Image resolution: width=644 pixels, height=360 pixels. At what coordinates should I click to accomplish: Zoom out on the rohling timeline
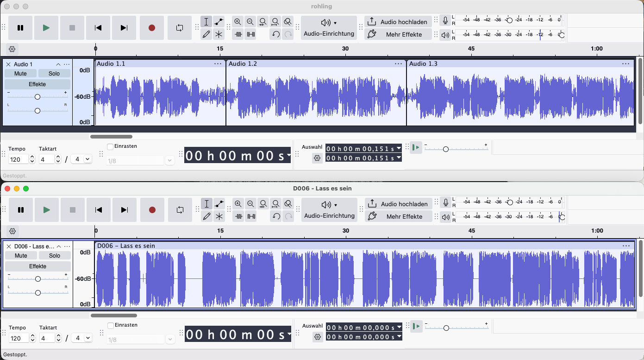(250, 22)
